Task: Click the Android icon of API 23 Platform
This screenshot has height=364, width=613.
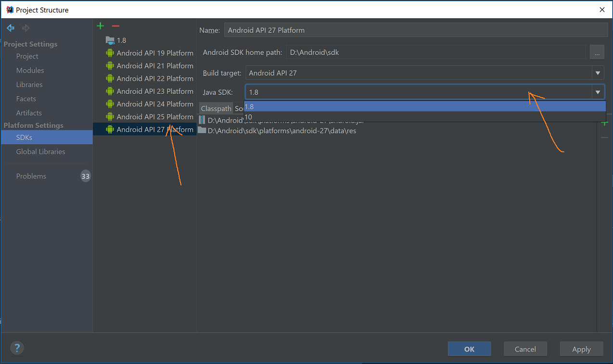Action: click(x=110, y=91)
